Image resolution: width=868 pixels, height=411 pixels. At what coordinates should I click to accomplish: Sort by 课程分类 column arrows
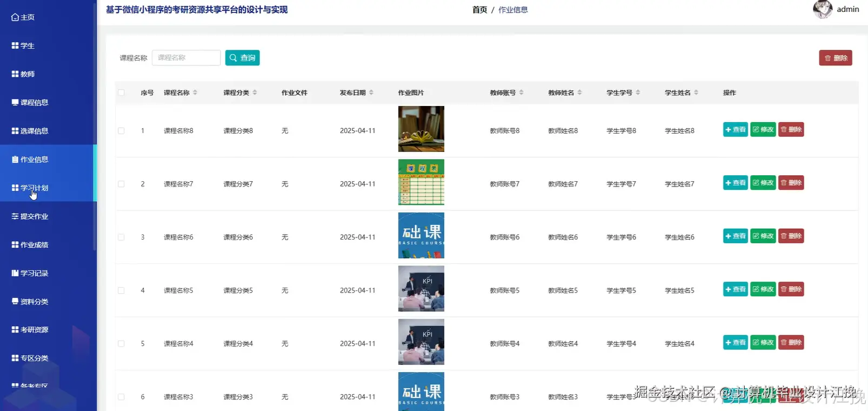click(255, 92)
